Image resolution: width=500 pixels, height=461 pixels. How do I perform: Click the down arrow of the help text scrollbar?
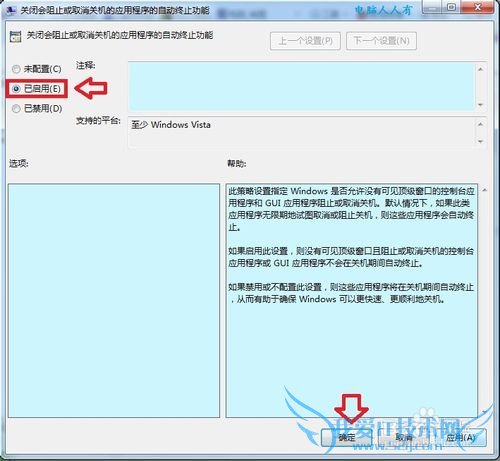(x=485, y=412)
